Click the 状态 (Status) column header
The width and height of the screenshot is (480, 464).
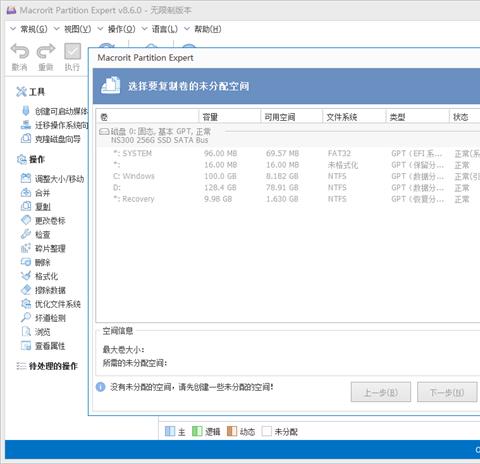tap(464, 117)
